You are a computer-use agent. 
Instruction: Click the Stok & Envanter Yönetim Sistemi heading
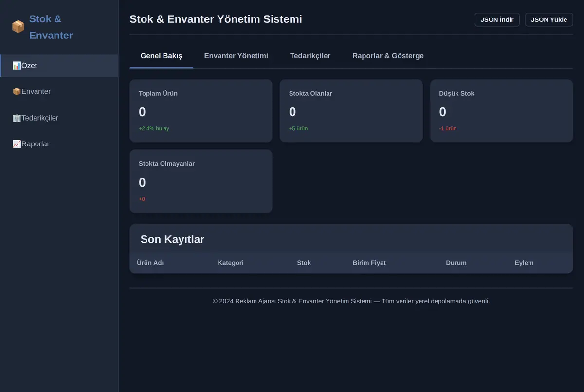216,19
